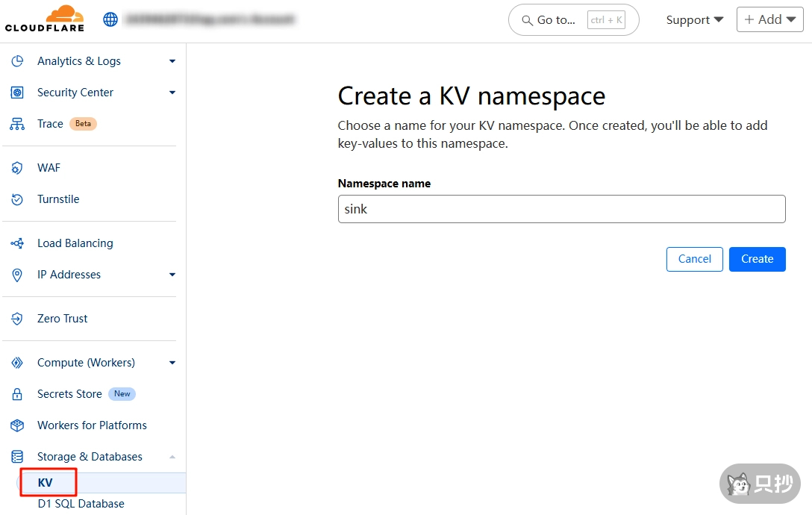The width and height of the screenshot is (812, 515).
Task: Click the Zero Trust icon
Action: click(17, 319)
